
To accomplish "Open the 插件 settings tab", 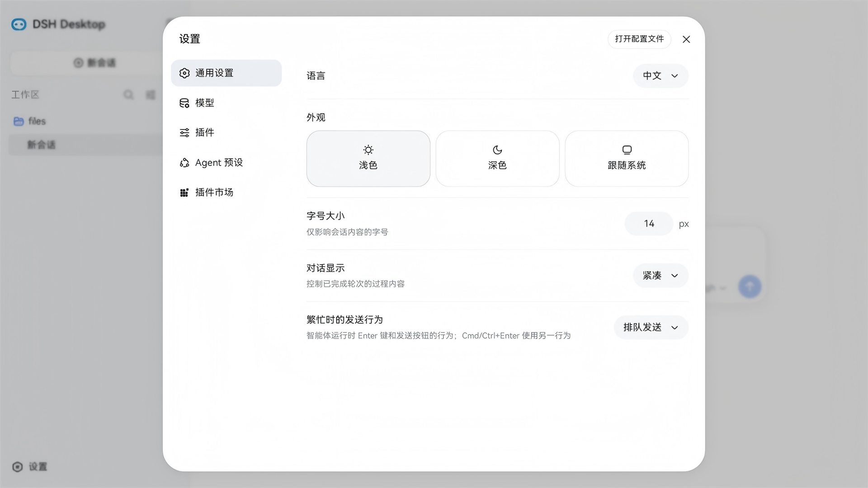I will tap(226, 132).
